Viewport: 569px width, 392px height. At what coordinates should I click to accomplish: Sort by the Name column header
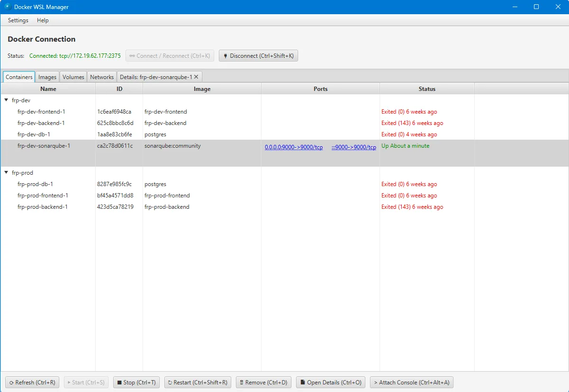pyautogui.click(x=48, y=89)
